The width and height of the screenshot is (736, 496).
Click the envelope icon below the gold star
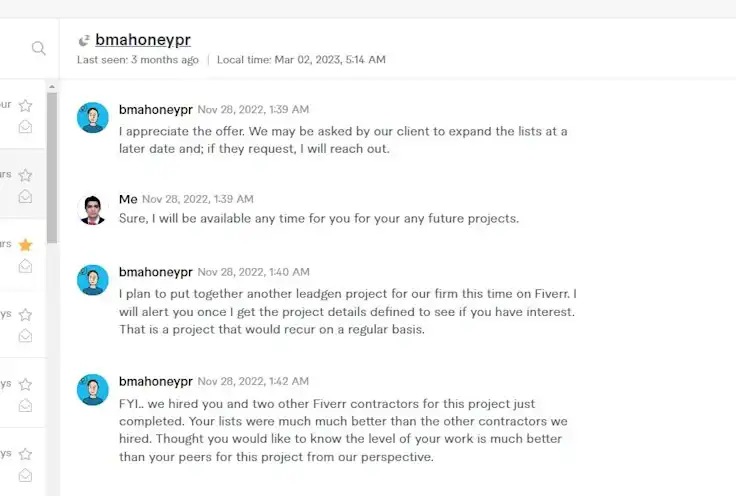(25, 266)
